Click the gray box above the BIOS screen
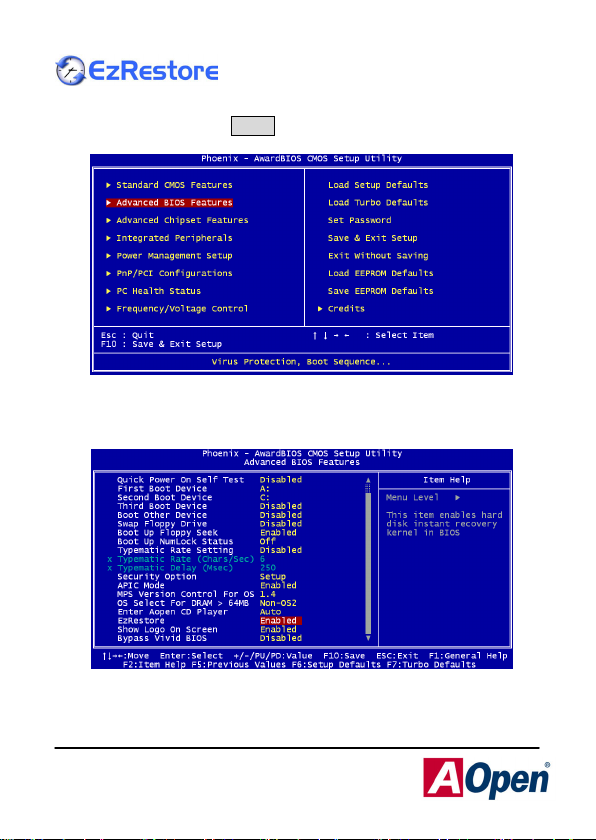This screenshot has height=840, width=596. tap(253, 126)
